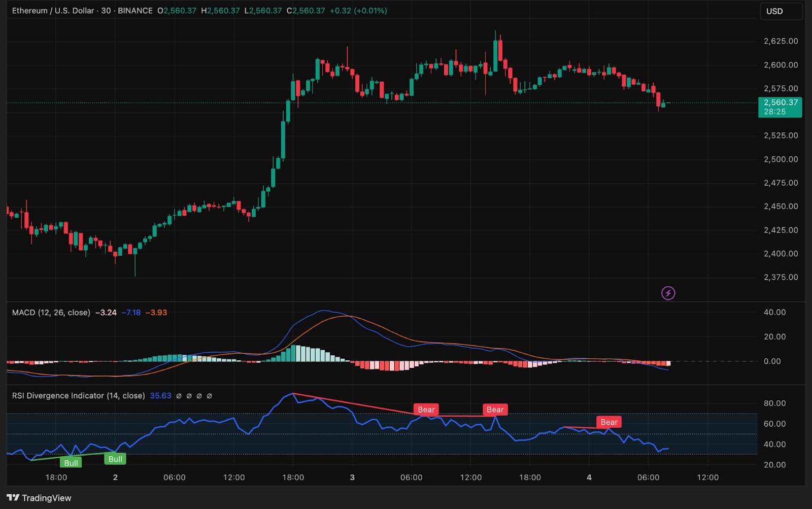Click the leftmost Bull divergence label
The image size is (812, 509).
point(71,463)
